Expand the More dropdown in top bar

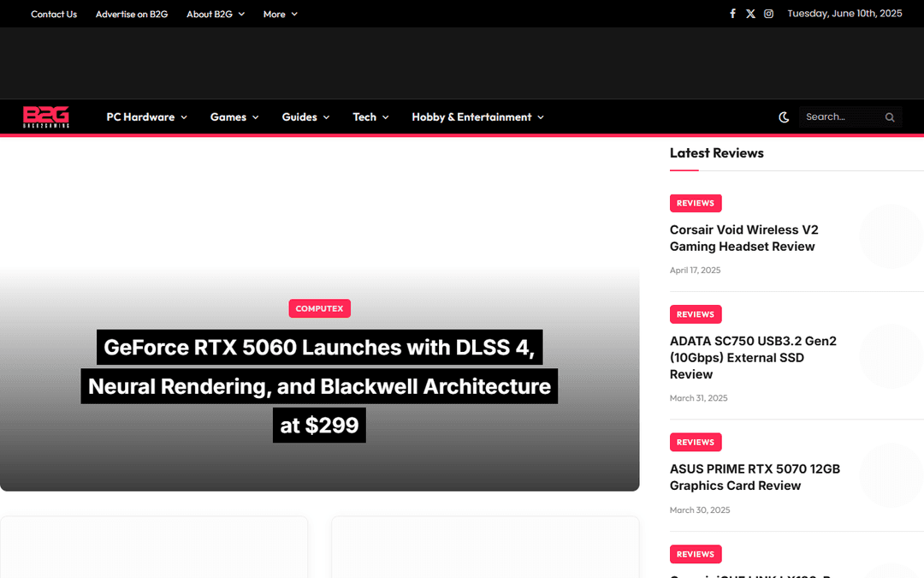click(281, 15)
